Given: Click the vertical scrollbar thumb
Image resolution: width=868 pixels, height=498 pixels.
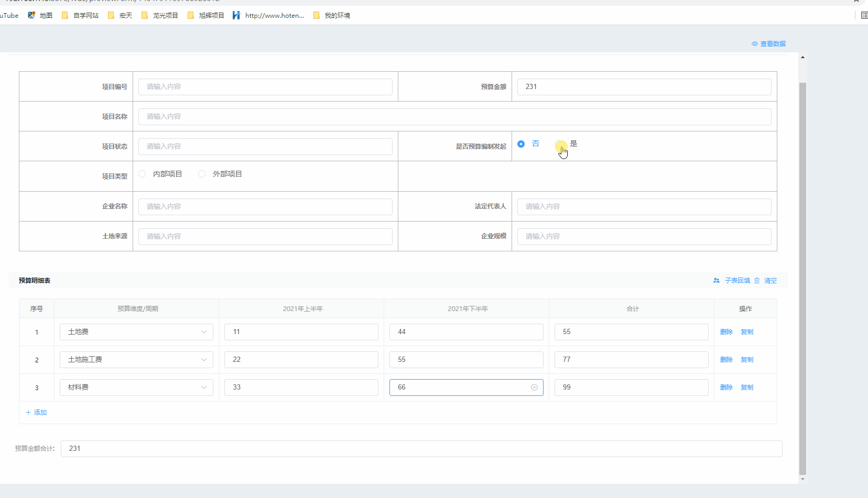Looking at the screenshot, I should tap(802, 278).
